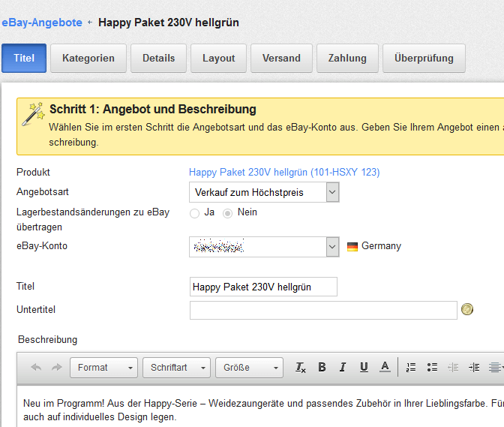
Task: Undo last edit in description editor
Action: pos(36,367)
